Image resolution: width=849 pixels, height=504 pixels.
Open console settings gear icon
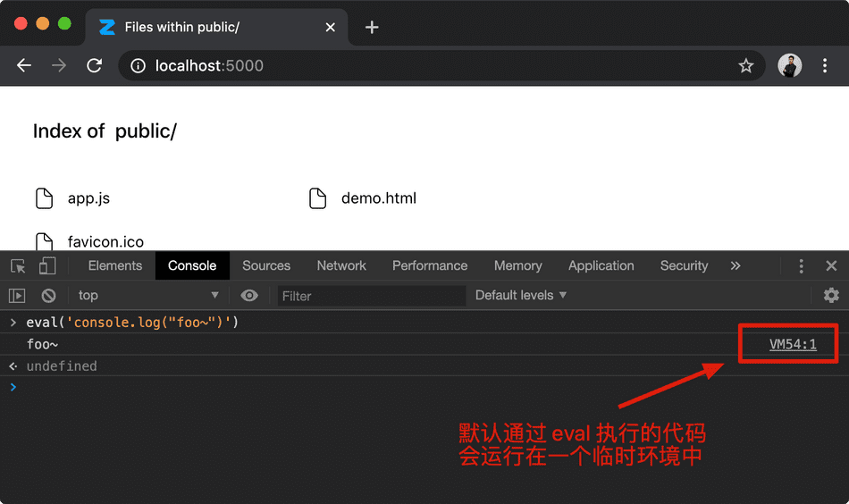coord(831,296)
